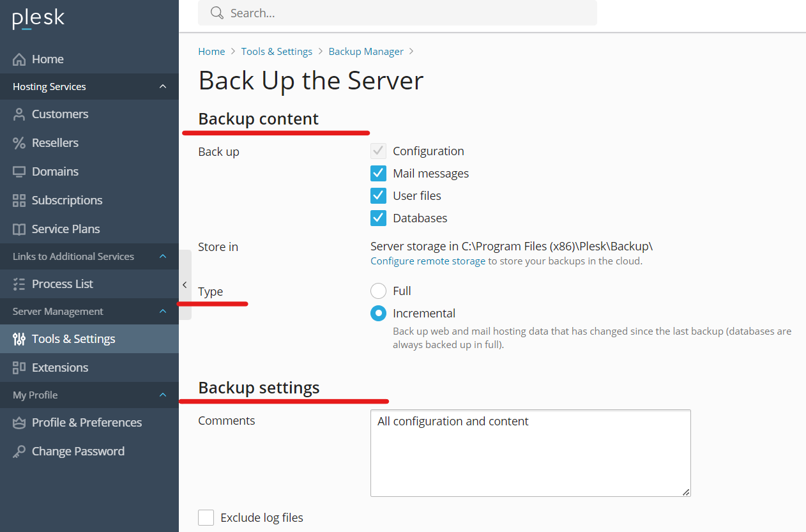Click the Resellers percent icon
The image size is (806, 532).
click(19, 143)
